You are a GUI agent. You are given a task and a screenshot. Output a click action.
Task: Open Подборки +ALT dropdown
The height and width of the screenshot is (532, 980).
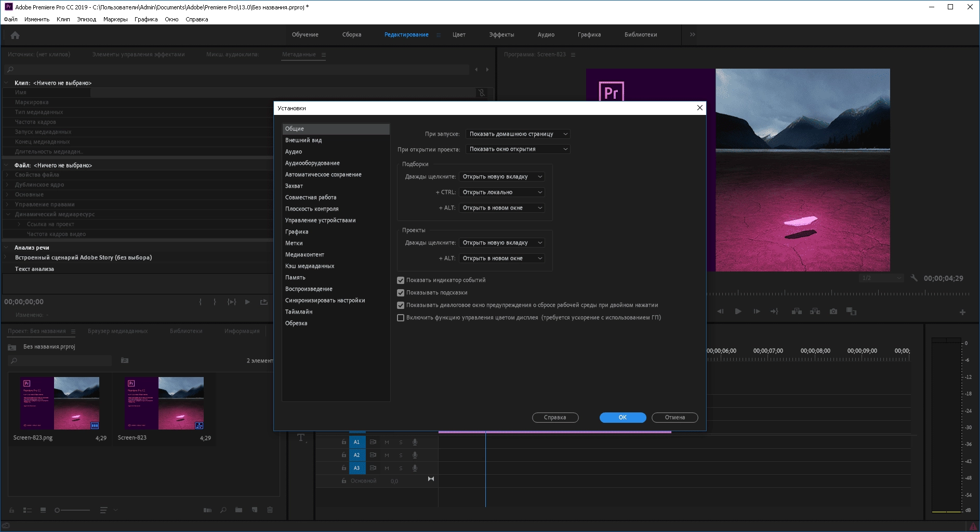pos(502,208)
